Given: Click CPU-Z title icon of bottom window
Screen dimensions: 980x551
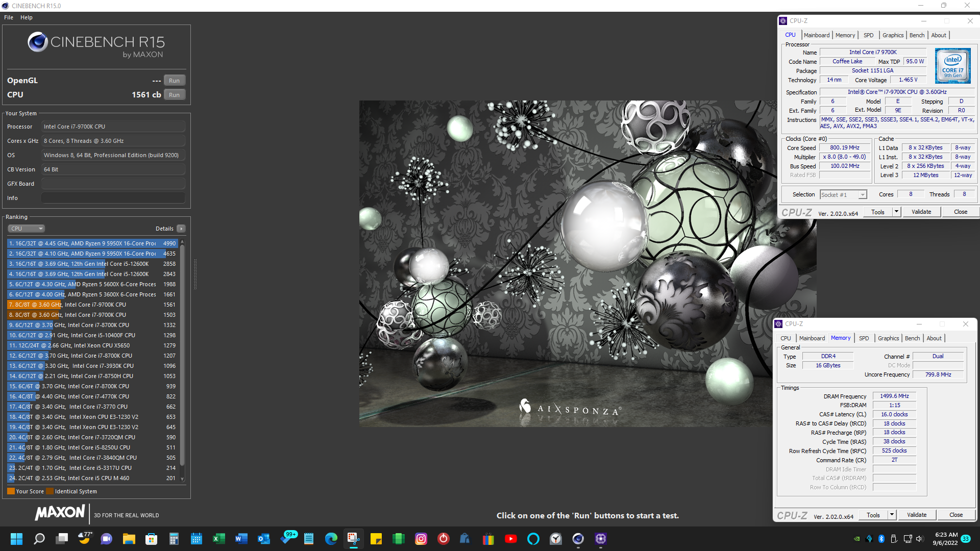Looking at the screenshot, I should 778,324.
